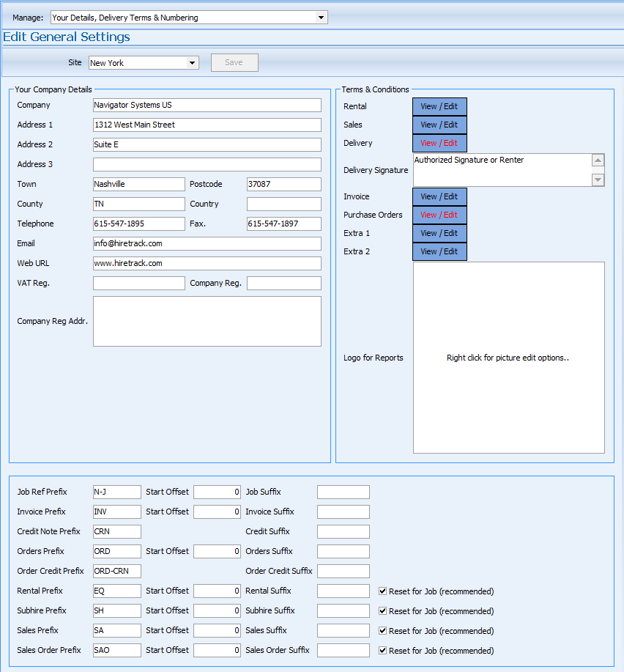Open Extra 1 View / Edit
Image resolution: width=624 pixels, height=672 pixels.
tap(439, 234)
